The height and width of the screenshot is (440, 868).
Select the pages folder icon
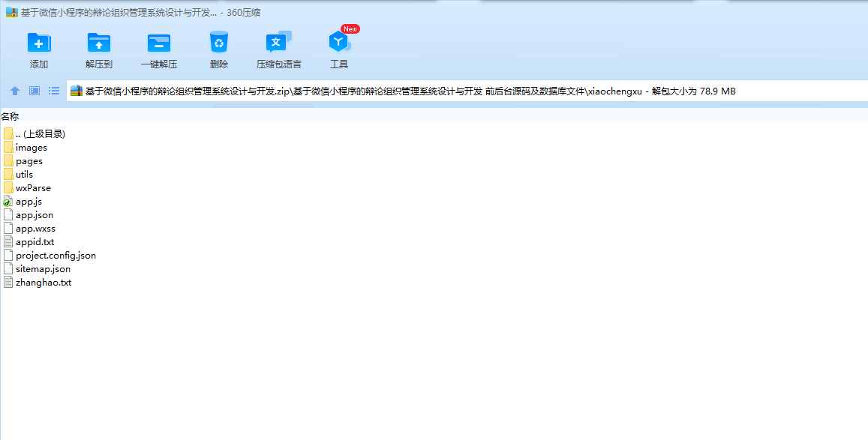tap(8, 161)
